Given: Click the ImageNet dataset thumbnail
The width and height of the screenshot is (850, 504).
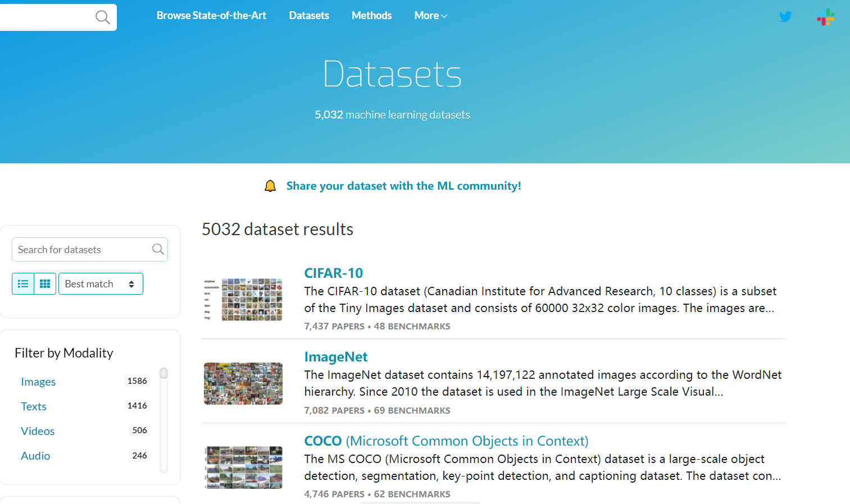Looking at the screenshot, I should (243, 383).
